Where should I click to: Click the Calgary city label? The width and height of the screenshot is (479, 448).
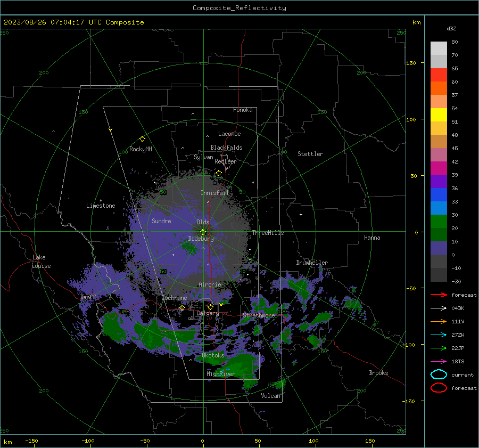[208, 313]
